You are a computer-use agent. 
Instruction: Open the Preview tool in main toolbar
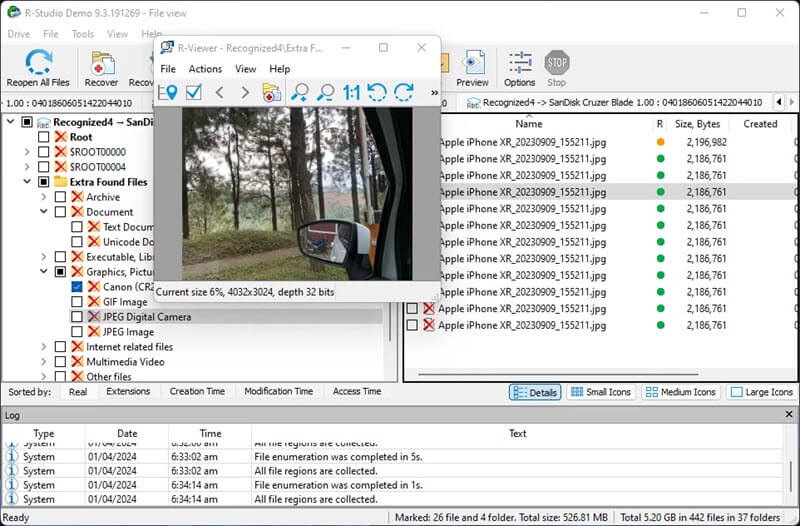[x=472, y=68]
